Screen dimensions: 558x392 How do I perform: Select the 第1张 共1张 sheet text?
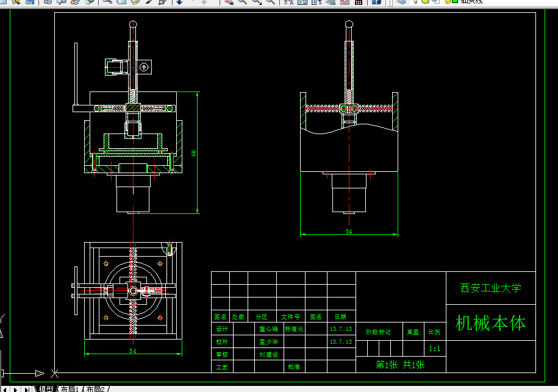[x=400, y=365]
